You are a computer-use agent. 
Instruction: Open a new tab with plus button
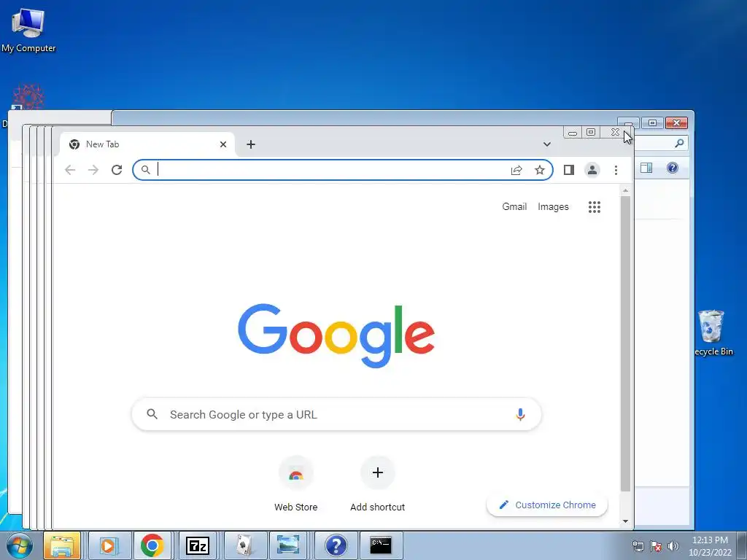[251, 144]
